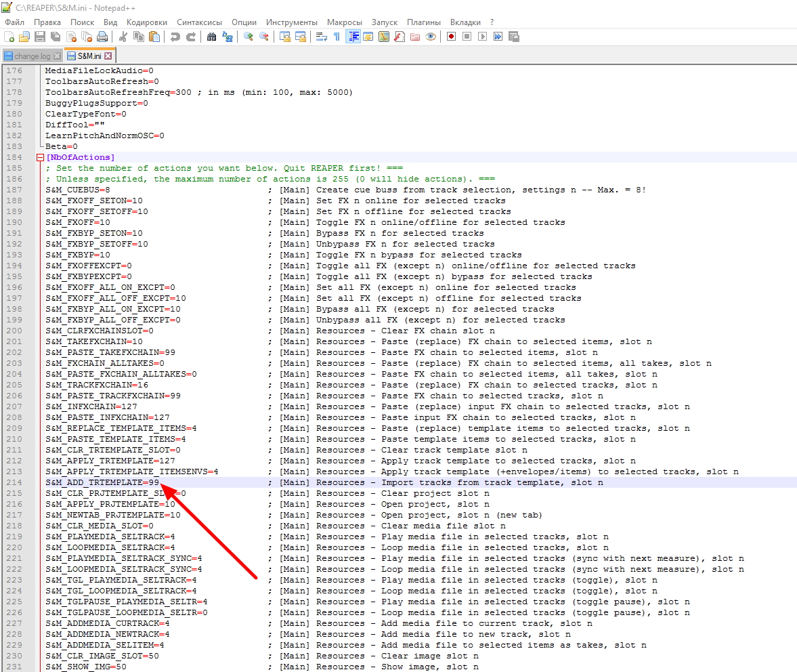Toggle synchronized horizontal scrolling

[x=301, y=37]
